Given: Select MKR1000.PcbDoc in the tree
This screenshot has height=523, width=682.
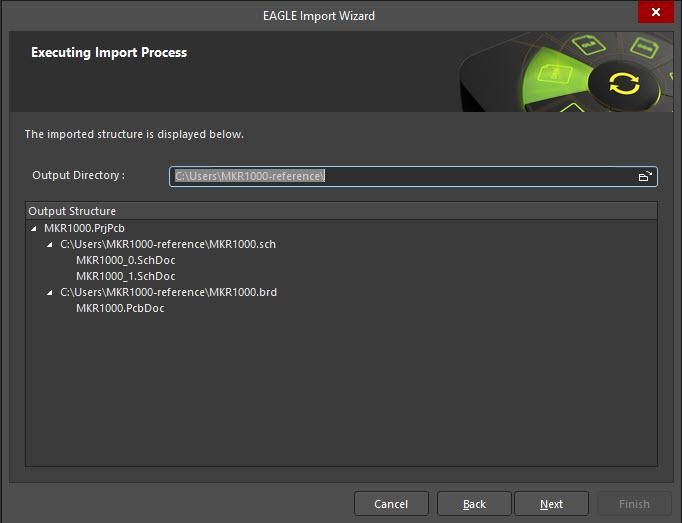Looking at the screenshot, I should [120, 308].
